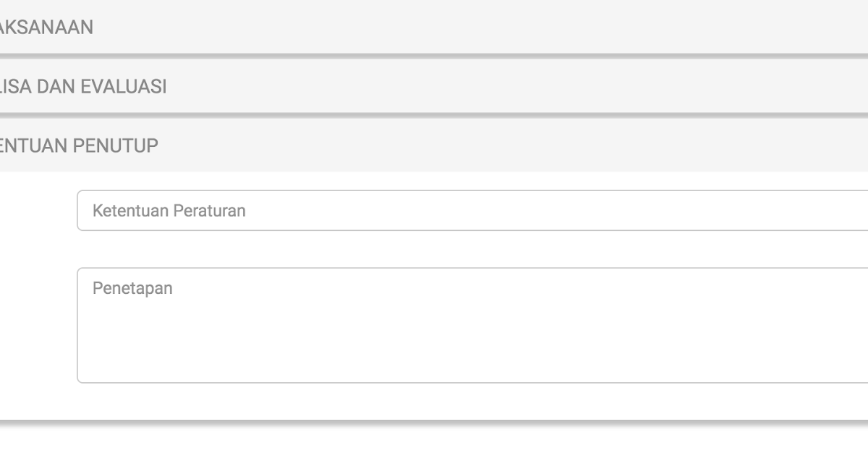The width and height of the screenshot is (868, 456).
Task: Focus the Penetapan placeholder text
Action: pyautogui.click(x=132, y=287)
